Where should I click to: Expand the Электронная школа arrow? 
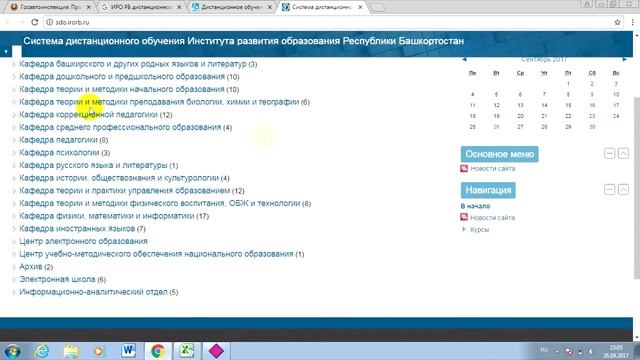pyautogui.click(x=14, y=279)
